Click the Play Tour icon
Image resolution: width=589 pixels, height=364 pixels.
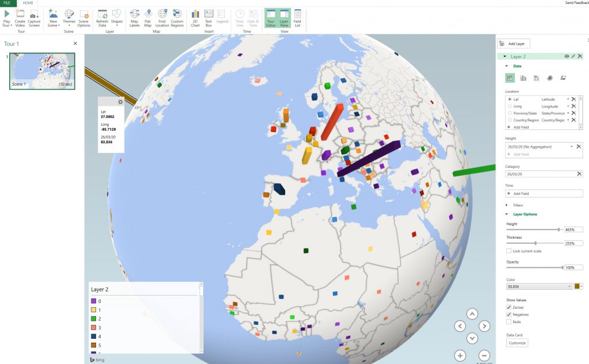tap(7, 14)
